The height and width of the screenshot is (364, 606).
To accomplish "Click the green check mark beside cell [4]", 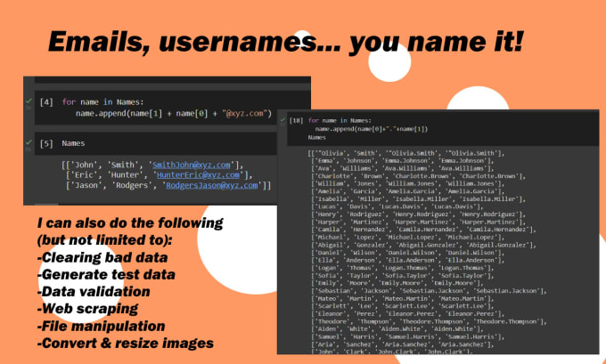I will click(x=29, y=101).
